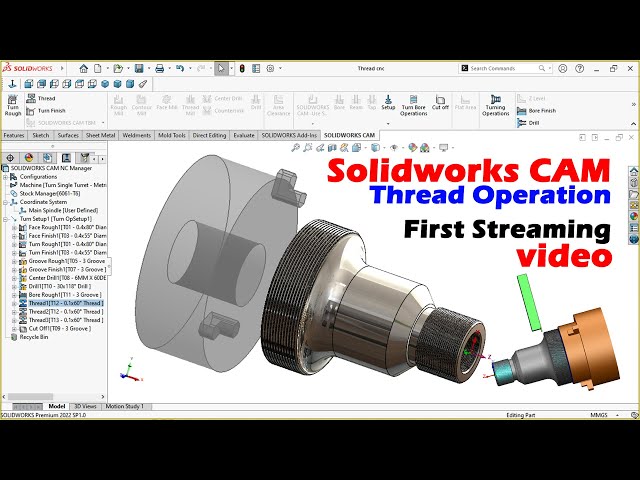640x480 pixels.
Task: Select the Drill1 operation row
Action: [55, 287]
